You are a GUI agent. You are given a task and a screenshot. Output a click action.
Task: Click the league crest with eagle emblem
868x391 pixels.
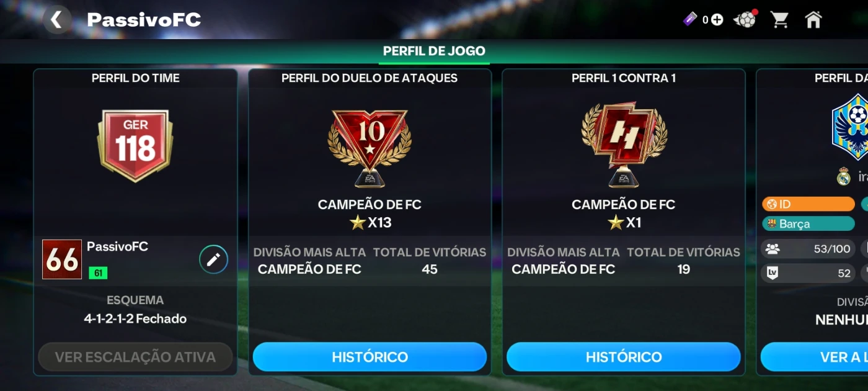(x=850, y=127)
